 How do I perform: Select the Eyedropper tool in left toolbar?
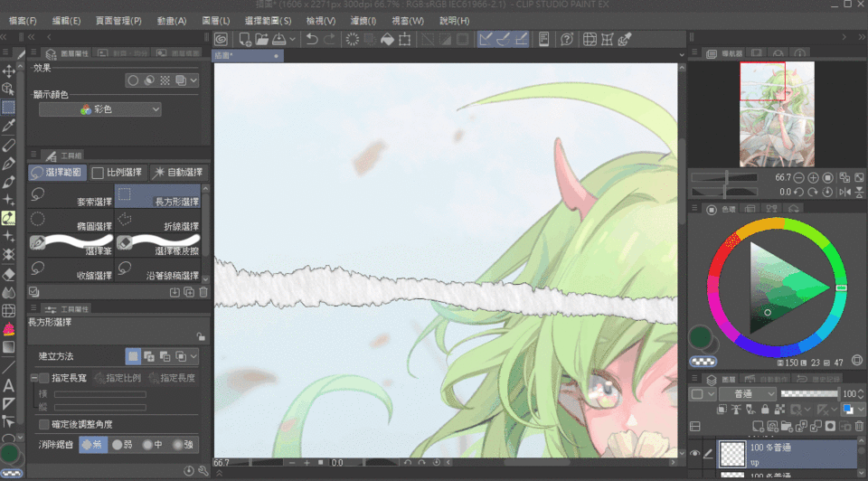point(8,126)
